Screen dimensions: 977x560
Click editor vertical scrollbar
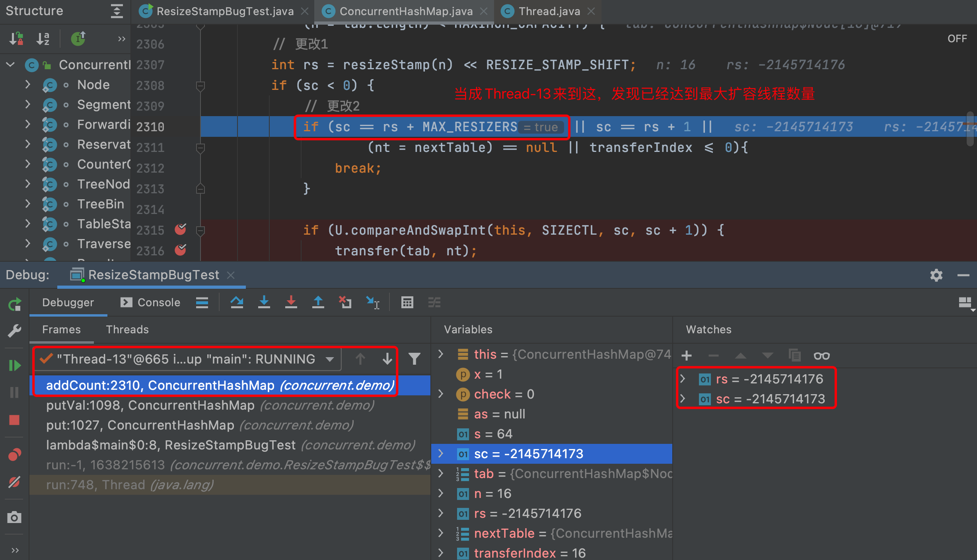970,129
